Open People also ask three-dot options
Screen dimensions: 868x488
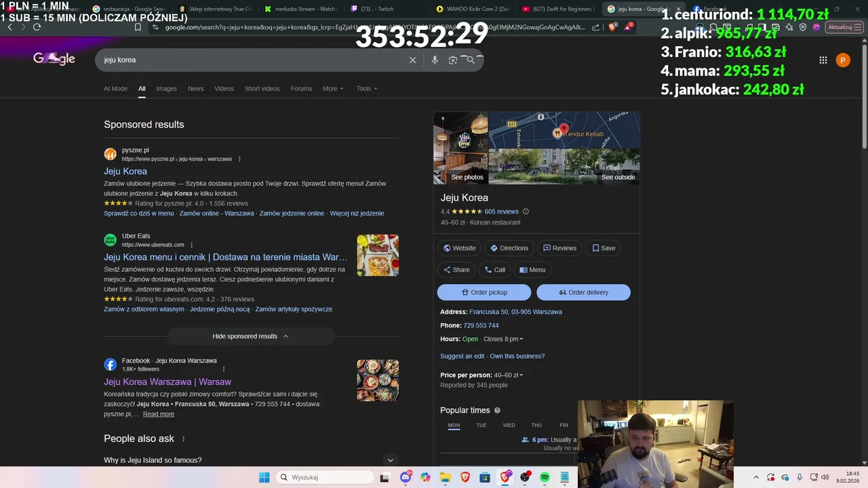click(x=183, y=439)
